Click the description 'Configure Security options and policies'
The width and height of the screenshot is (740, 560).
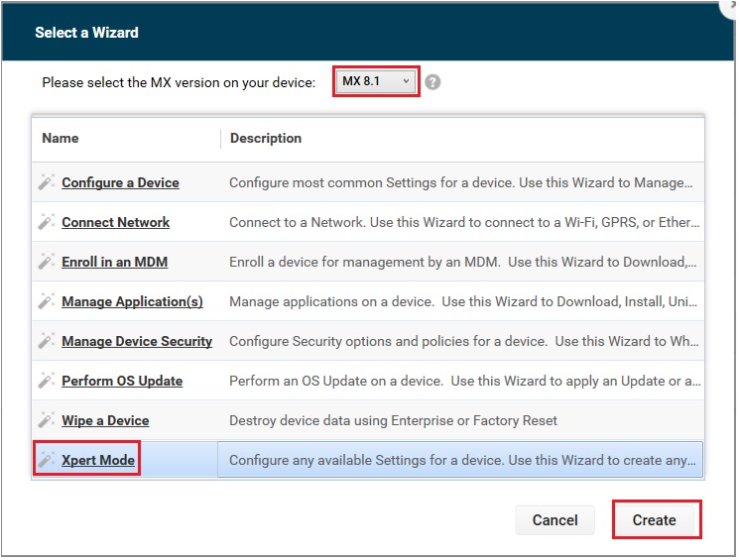464,341
